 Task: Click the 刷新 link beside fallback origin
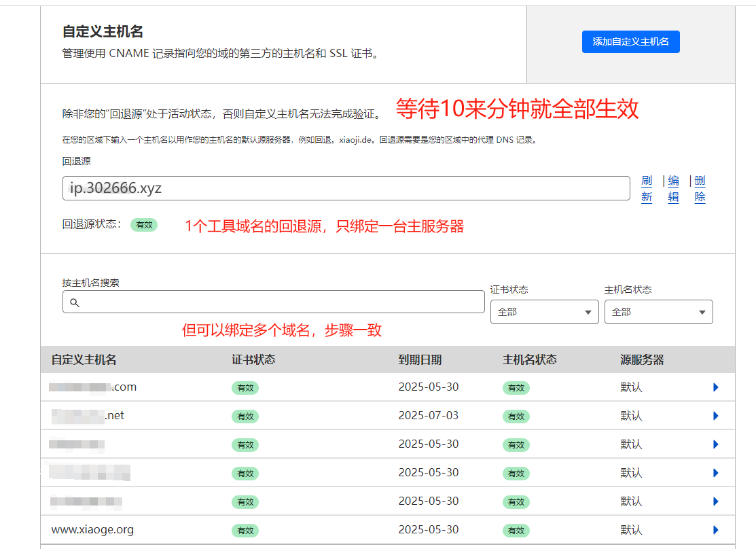tap(647, 188)
